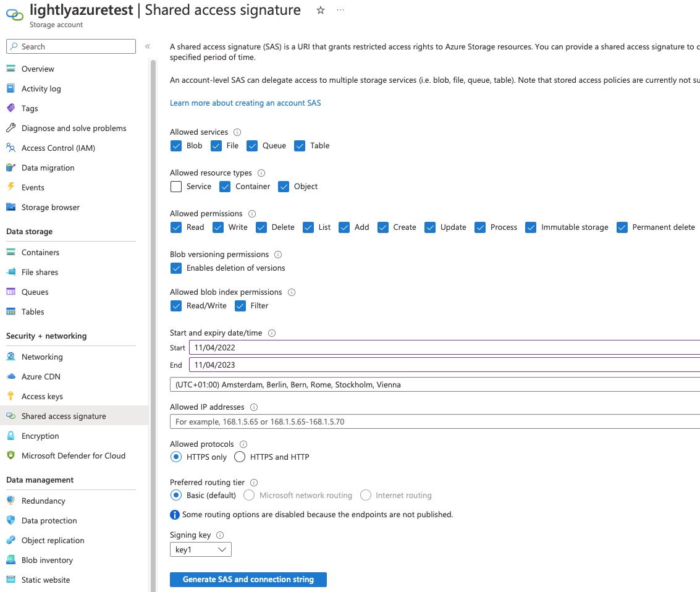Uncheck the File service checkbox

(x=216, y=146)
